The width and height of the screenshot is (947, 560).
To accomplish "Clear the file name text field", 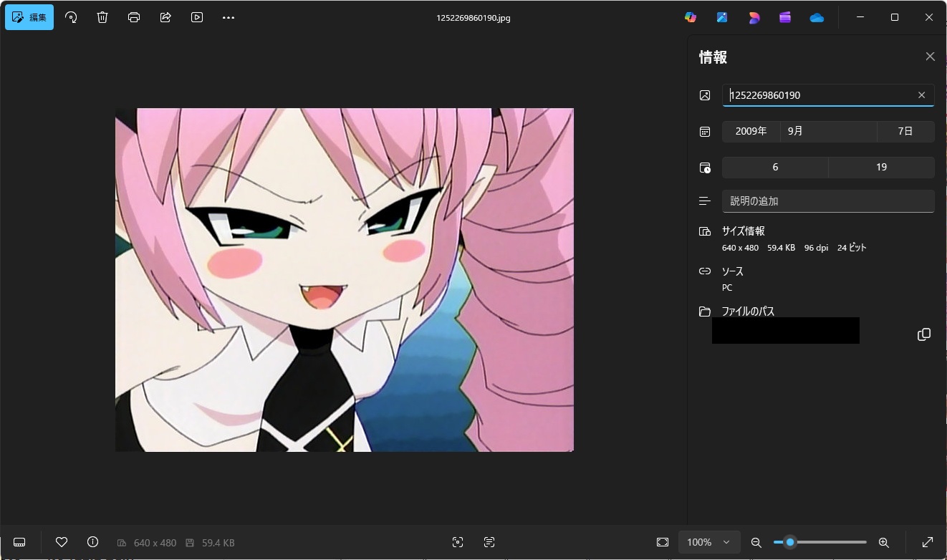I will point(922,95).
